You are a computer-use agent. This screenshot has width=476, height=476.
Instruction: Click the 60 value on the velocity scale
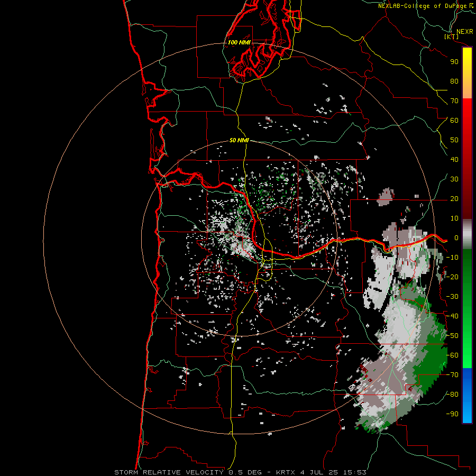click(x=454, y=121)
